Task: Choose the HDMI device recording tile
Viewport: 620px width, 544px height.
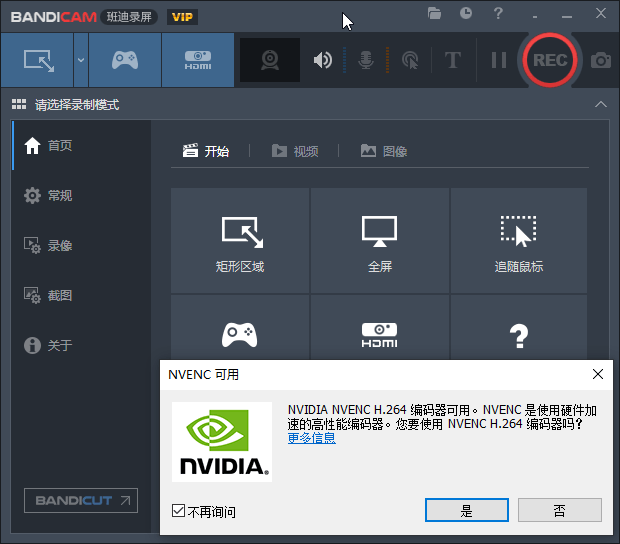Action: coord(380,327)
